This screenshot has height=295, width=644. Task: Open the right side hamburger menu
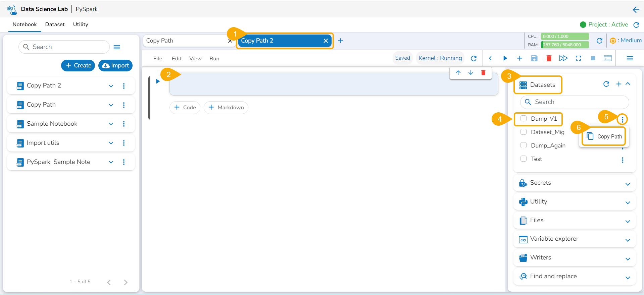pos(630,58)
